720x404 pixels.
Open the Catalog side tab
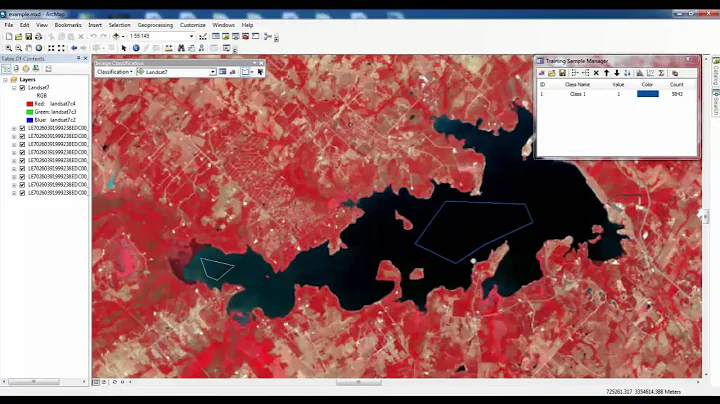point(715,72)
